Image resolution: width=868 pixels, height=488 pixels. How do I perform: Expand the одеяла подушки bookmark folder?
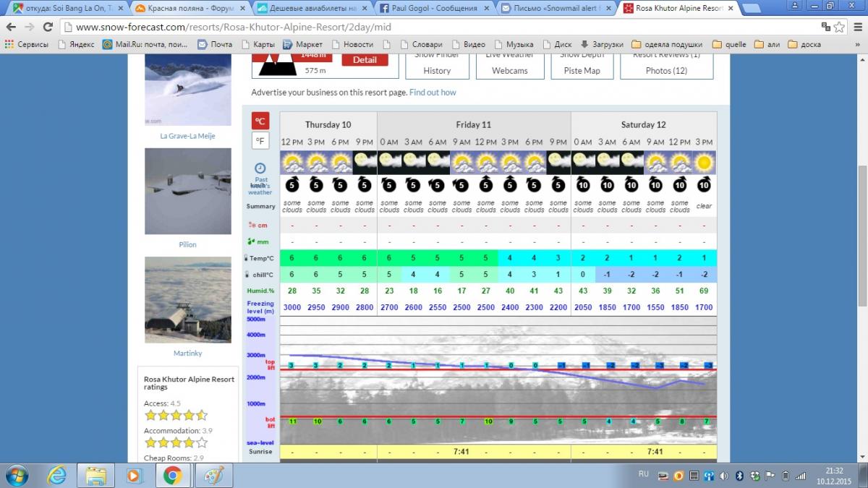[x=668, y=44]
